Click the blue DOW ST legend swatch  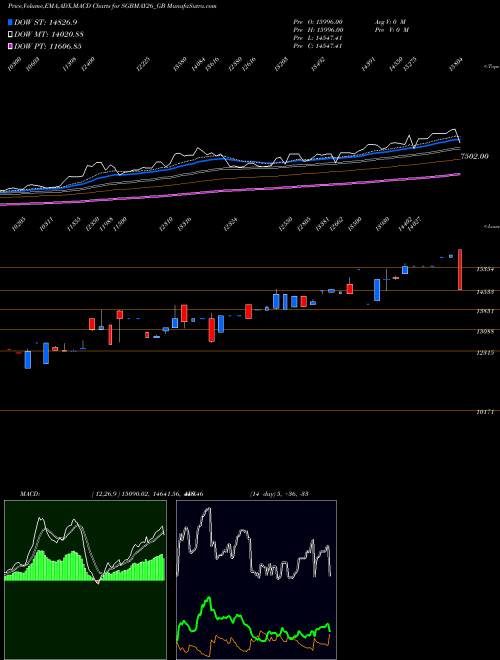(x=10, y=22)
